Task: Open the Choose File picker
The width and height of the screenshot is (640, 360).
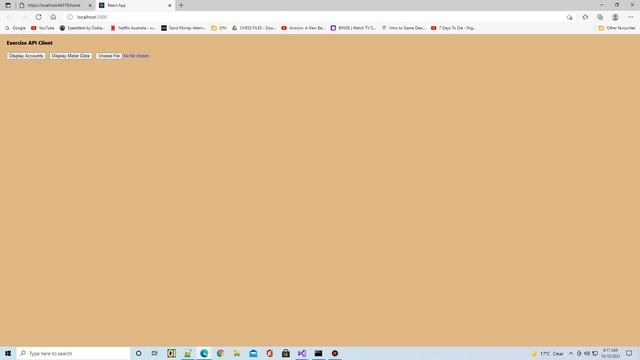Action: point(109,56)
